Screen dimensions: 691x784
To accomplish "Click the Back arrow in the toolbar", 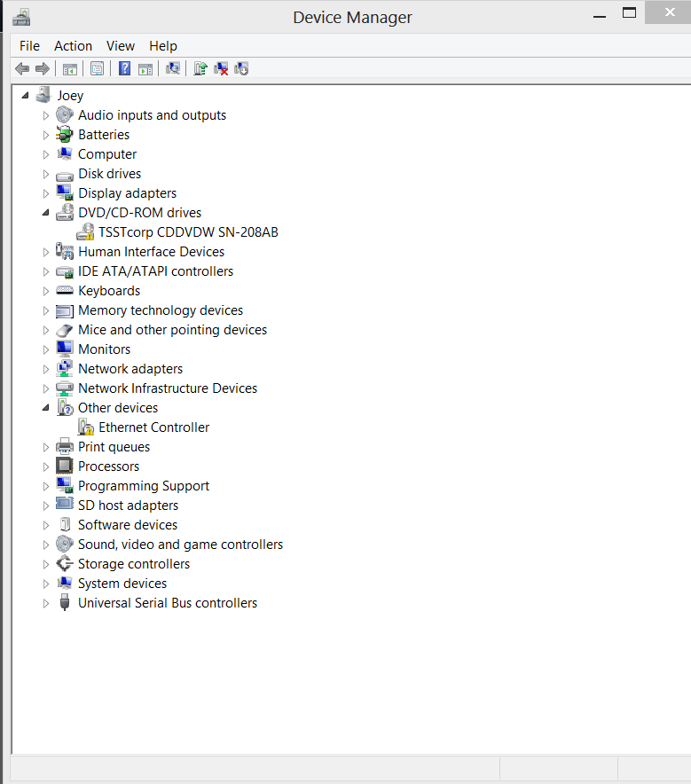I will pyautogui.click(x=22, y=68).
